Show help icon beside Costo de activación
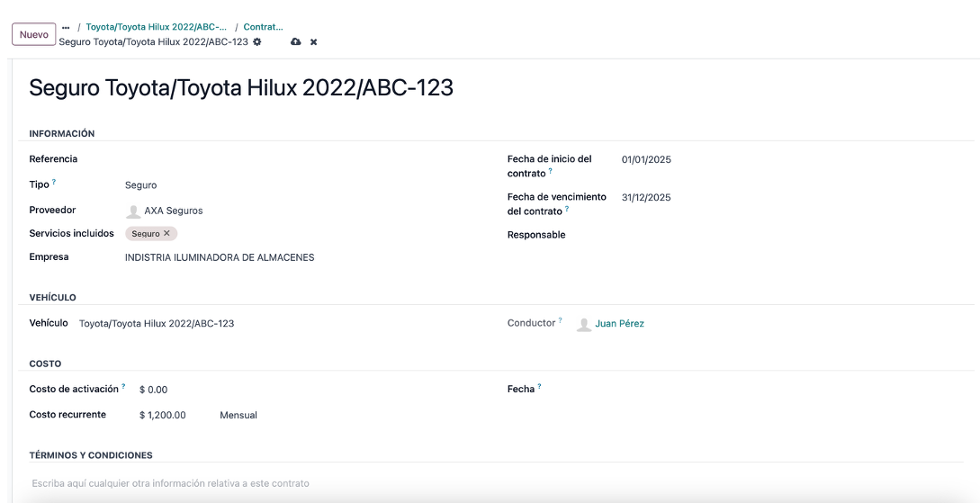980x503 pixels. [124, 386]
